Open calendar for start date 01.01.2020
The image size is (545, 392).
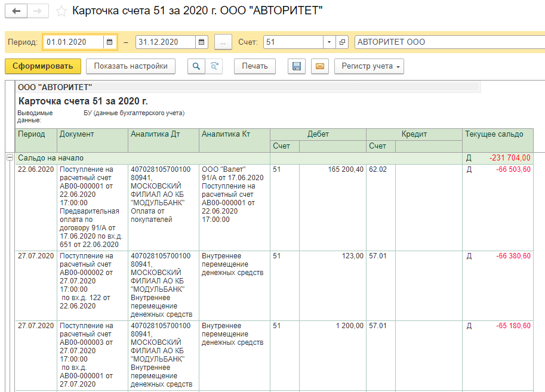(109, 42)
